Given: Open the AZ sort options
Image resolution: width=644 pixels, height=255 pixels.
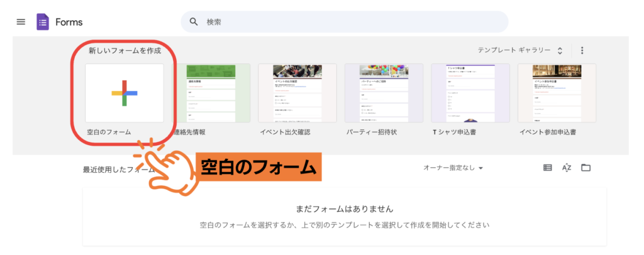Looking at the screenshot, I should pos(566,168).
